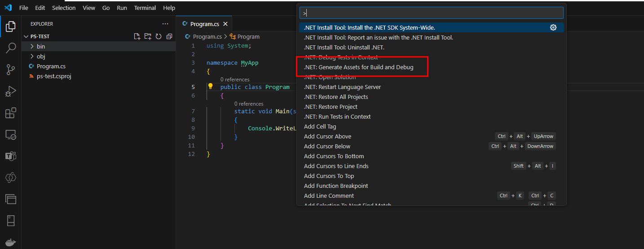Select .NET: Restart Language Server
Screen dimensions: 644x249
(431, 87)
